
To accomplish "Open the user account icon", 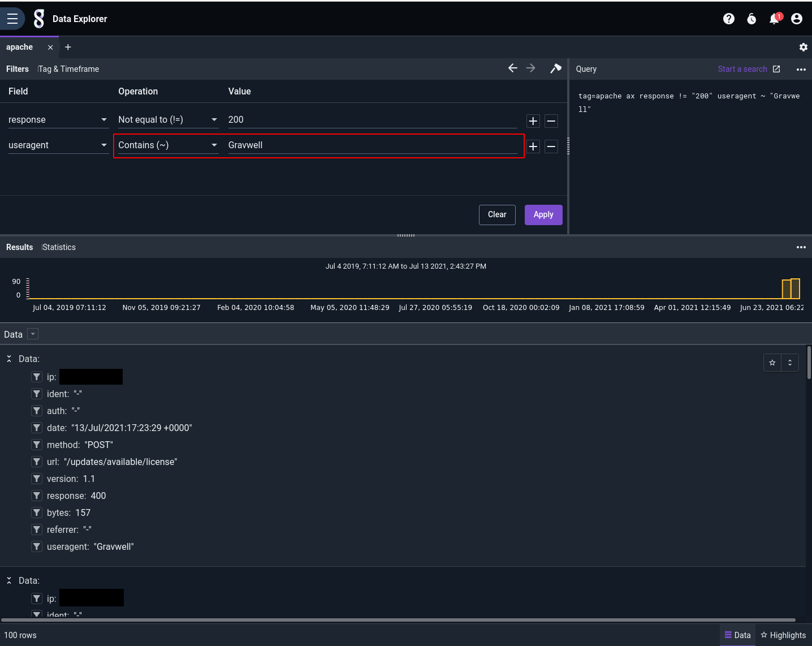I will click(x=797, y=19).
